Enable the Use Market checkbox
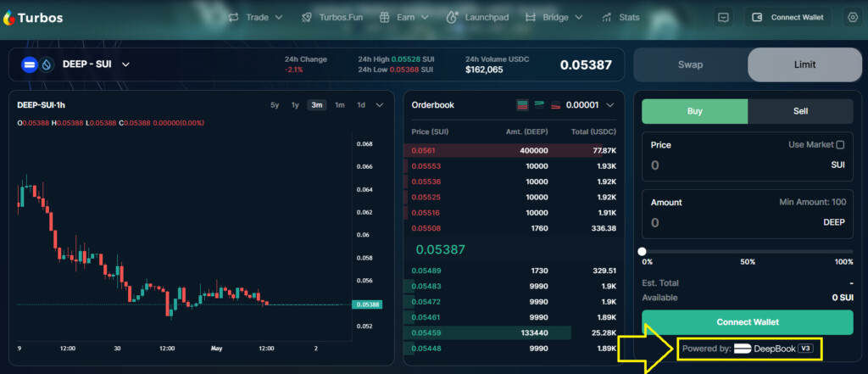Image resolution: width=868 pixels, height=374 pixels. 840,145
